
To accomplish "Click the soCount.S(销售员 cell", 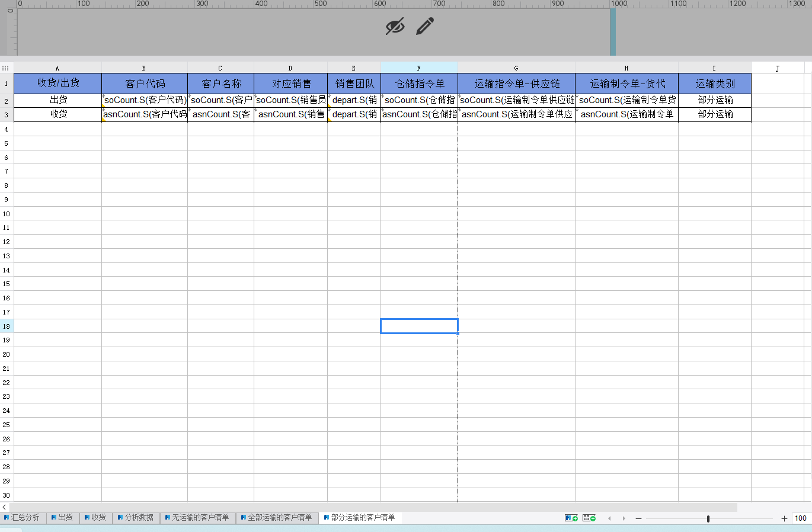I will tap(291, 100).
